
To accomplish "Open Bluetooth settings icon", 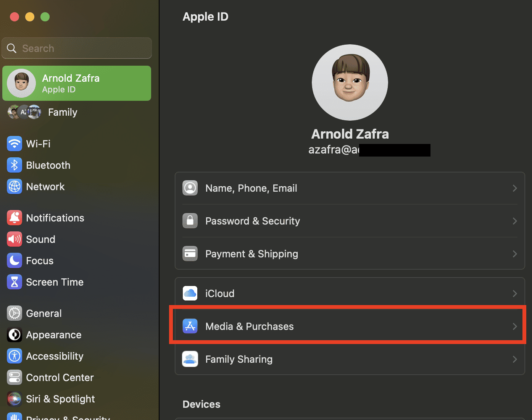I will pos(15,165).
